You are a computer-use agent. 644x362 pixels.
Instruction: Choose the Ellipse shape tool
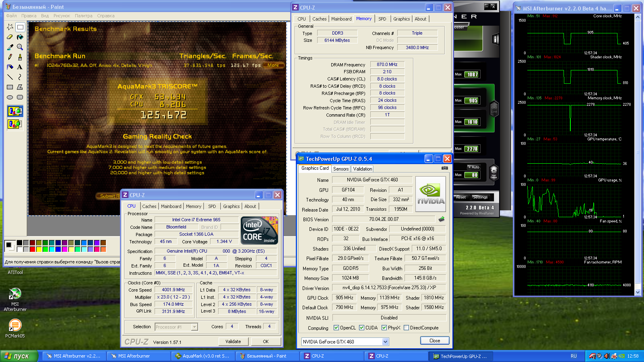[x=10, y=97]
